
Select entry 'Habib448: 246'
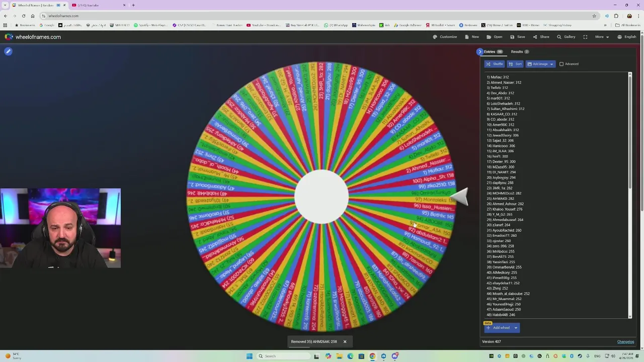pos(501,315)
